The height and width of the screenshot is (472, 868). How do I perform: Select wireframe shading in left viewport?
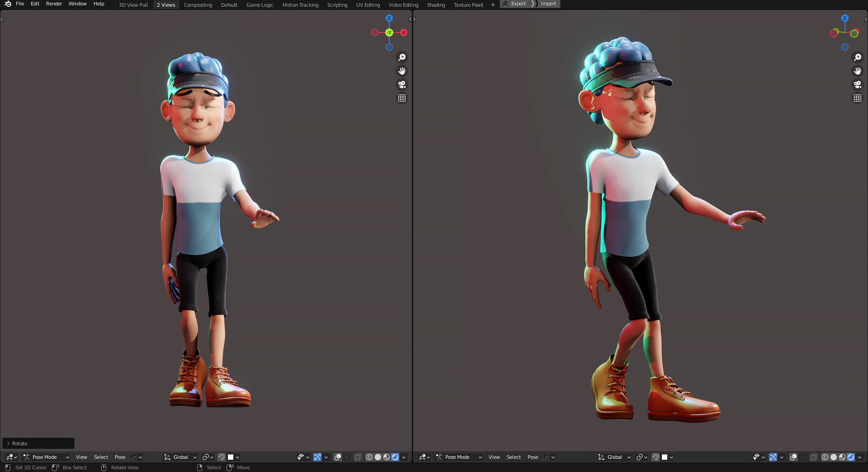click(x=369, y=457)
